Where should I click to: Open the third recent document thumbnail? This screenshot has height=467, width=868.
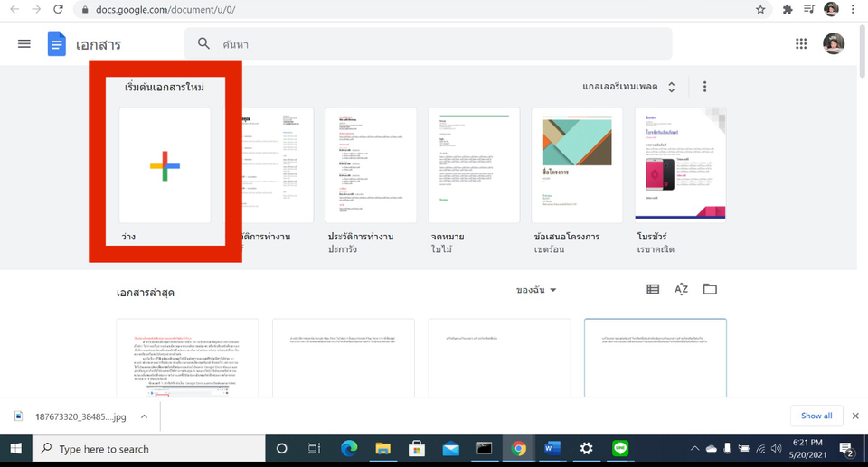pyautogui.click(x=499, y=358)
